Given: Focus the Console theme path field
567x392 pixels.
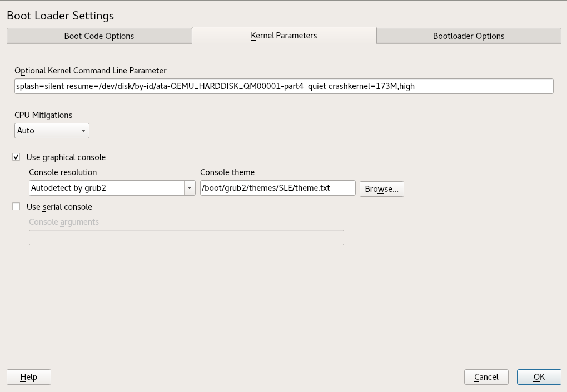Looking at the screenshot, I should coord(277,188).
